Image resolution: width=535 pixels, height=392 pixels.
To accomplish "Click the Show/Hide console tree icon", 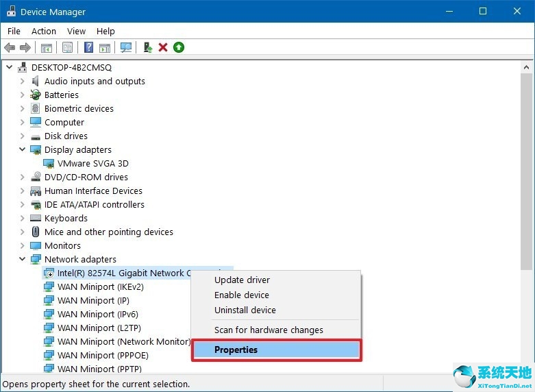I will click(x=47, y=47).
